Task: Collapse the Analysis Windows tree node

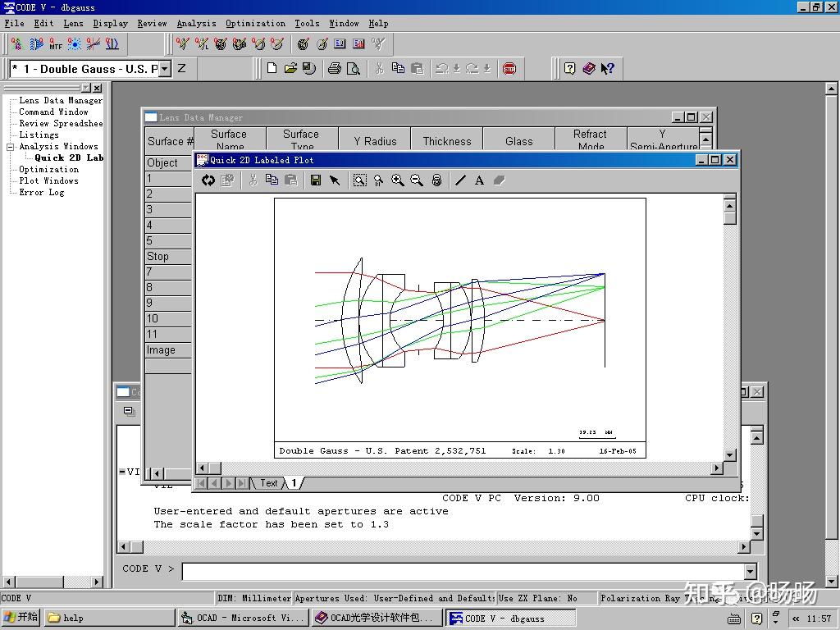Action: (11, 147)
